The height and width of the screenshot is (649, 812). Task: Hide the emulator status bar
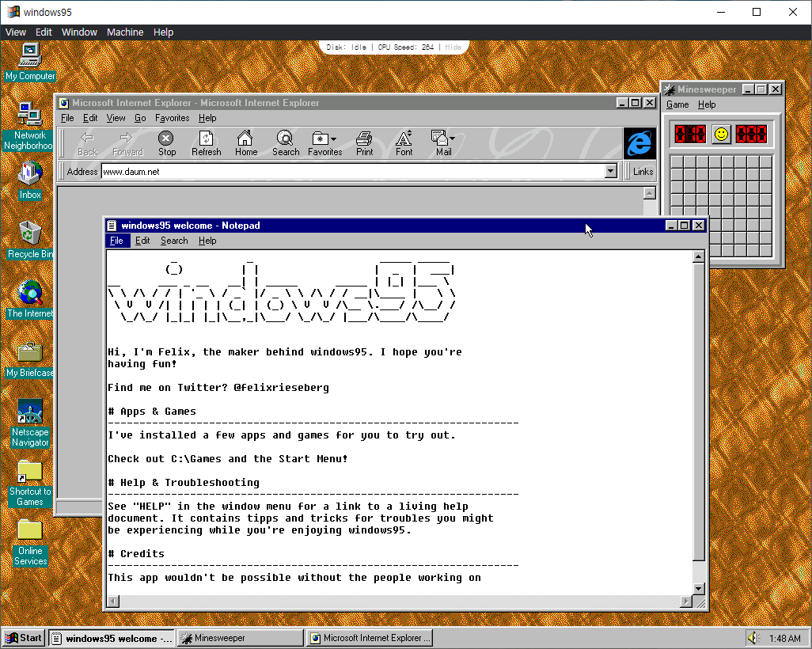(453, 47)
